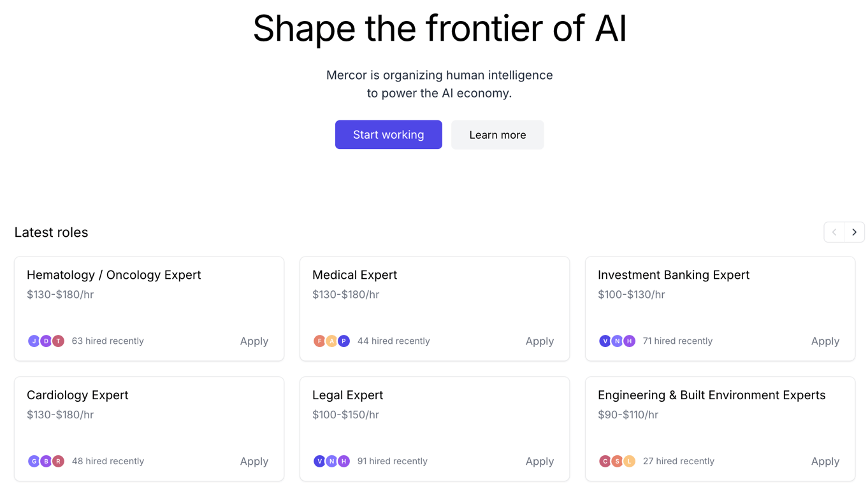Apply to the Cardiology Expert role

(254, 461)
